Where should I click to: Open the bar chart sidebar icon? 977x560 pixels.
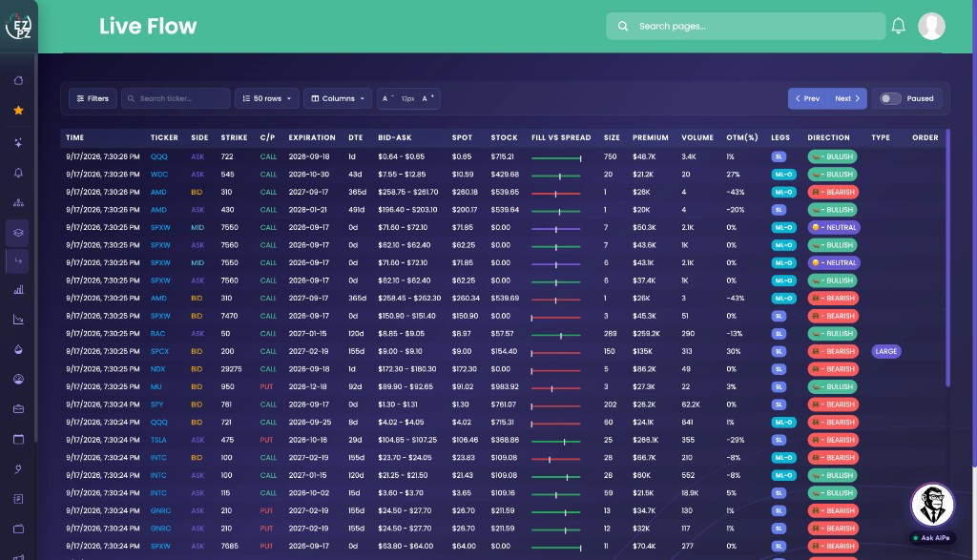click(x=19, y=290)
